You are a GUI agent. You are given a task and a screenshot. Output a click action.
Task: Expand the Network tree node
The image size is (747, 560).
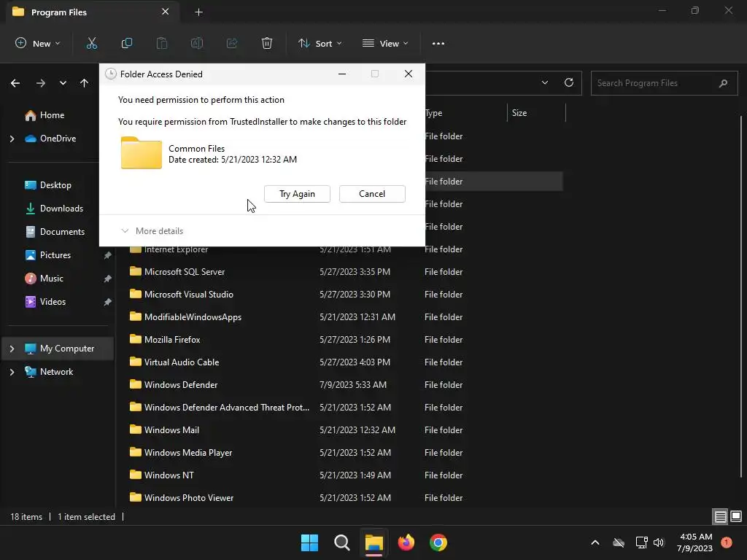(12, 372)
